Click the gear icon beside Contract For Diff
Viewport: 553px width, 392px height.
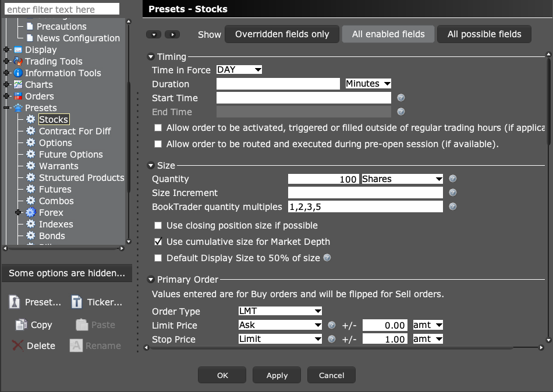(31, 131)
